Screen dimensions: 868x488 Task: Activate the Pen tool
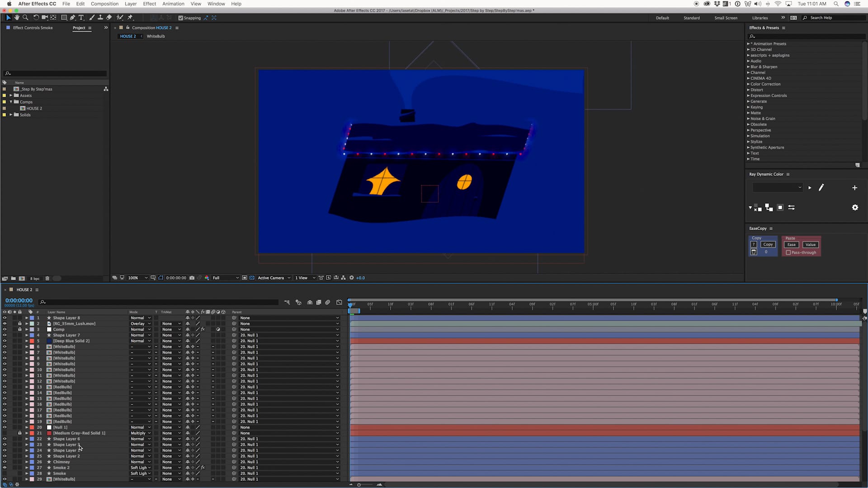click(x=72, y=18)
